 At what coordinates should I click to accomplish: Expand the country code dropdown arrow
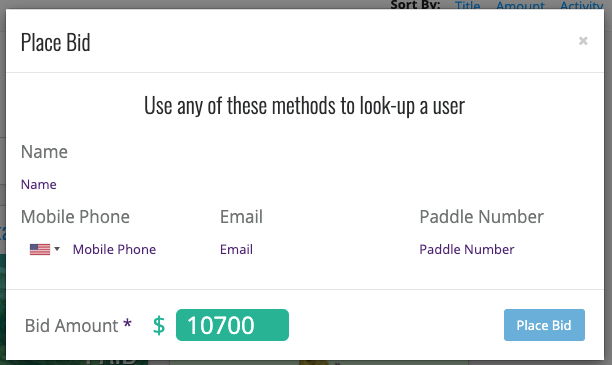pos(57,249)
